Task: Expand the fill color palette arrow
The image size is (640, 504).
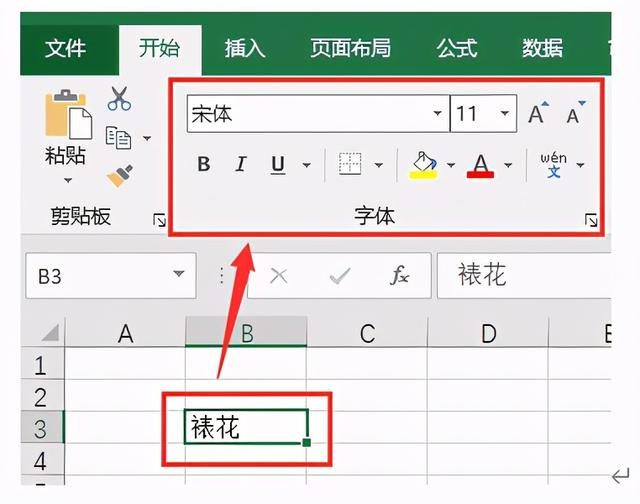Action: 451,165
